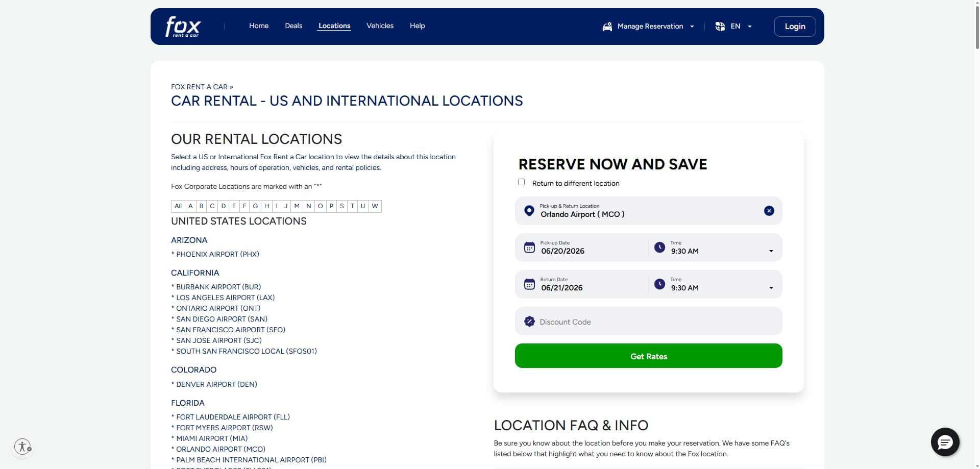Open San Diego Airport (SAN) location
Image resolution: width=980 pixels, height=469 pixels.
click(222, 319)
